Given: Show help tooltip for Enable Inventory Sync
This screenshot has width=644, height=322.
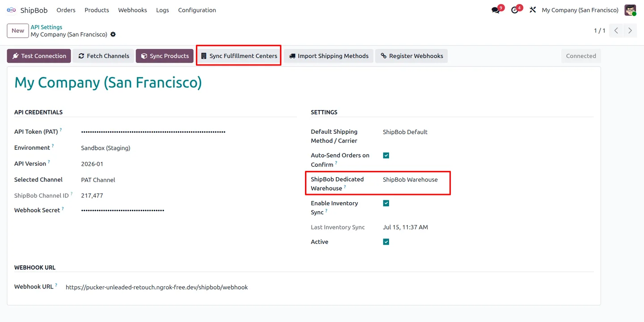Looking at the screenshot, I should pos(326,211).
